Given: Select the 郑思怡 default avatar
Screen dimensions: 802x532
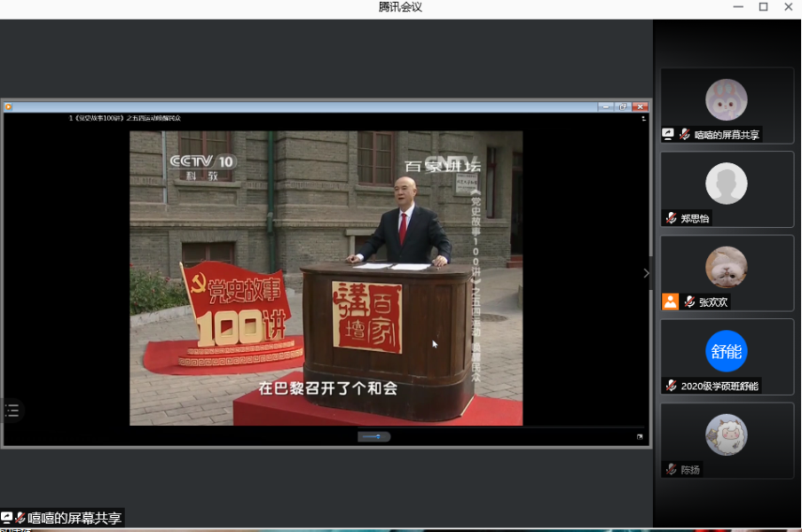Looking at the screenshot, I should pos(727,184).
